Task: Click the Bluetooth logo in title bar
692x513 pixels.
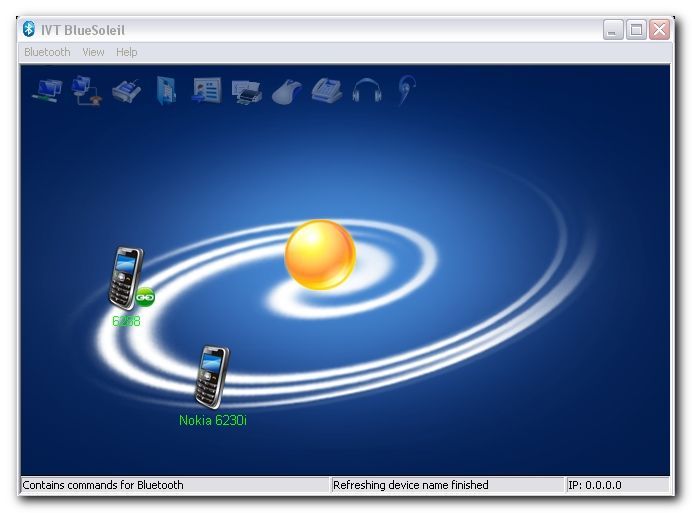Action: click(29, 29)
